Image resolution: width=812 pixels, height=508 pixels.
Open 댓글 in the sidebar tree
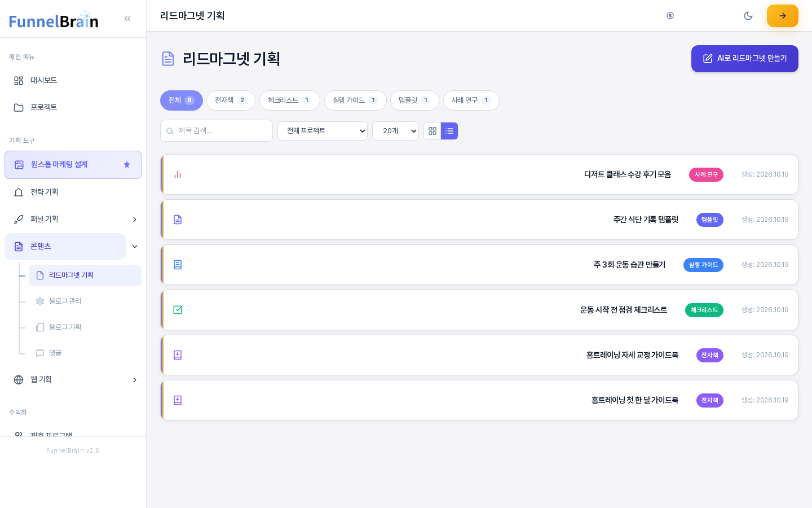click(x=85, y=353)
